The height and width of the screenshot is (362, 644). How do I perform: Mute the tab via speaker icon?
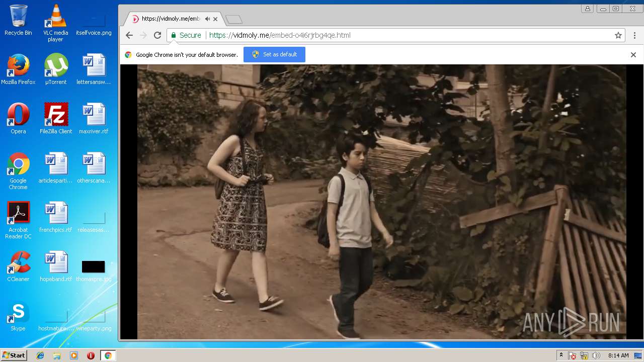207,19
